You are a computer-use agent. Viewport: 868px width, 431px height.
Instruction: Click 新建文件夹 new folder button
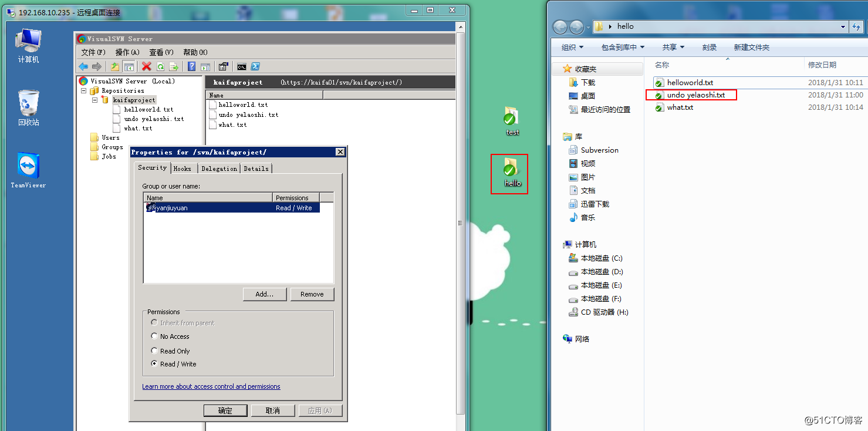pyautogui.click(x=752, y=47)
